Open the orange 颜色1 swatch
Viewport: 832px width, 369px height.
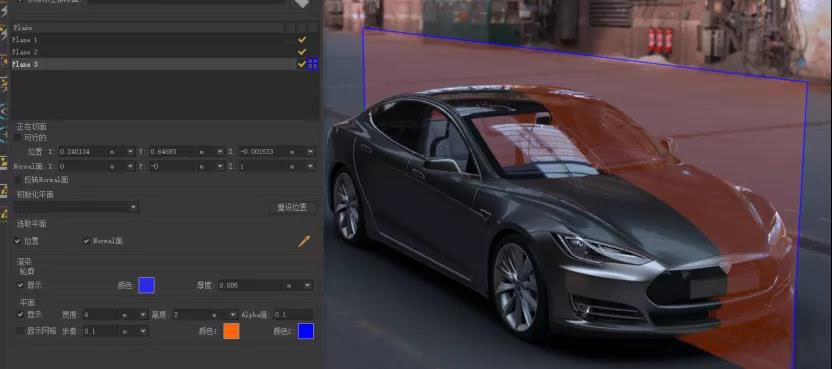click(x=231, y=331)
